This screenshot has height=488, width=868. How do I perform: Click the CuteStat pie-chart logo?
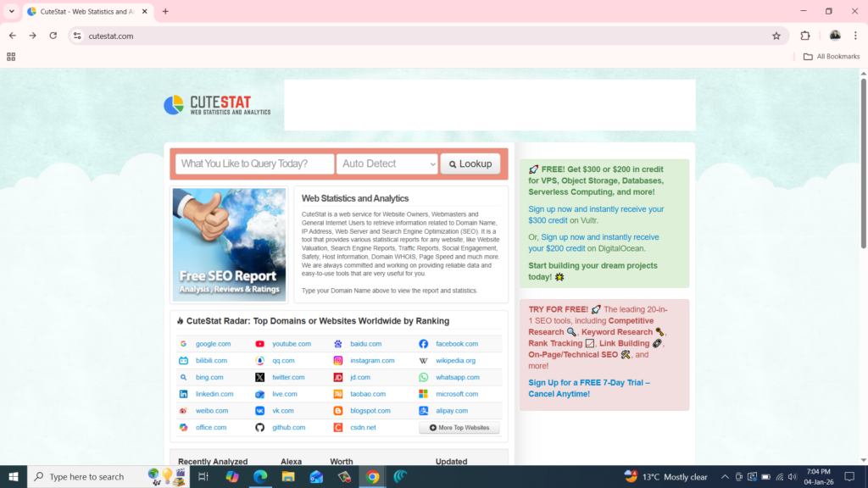[175, 105]
